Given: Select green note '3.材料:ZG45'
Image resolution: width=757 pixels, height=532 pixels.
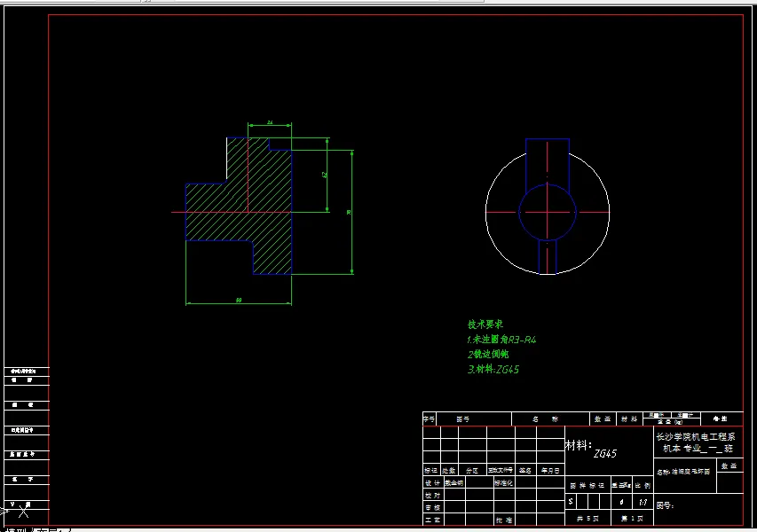Looking at the screenshot, I should (493, 370).
